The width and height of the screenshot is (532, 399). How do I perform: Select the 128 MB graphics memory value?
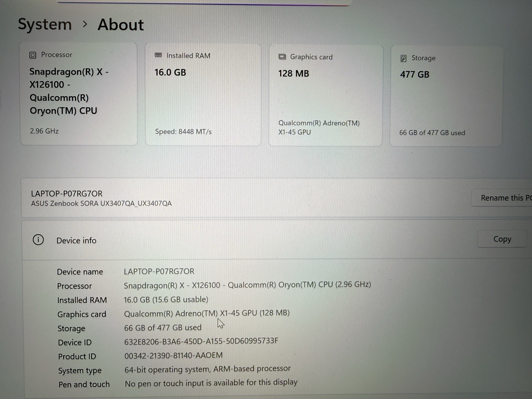coord(294,73)
